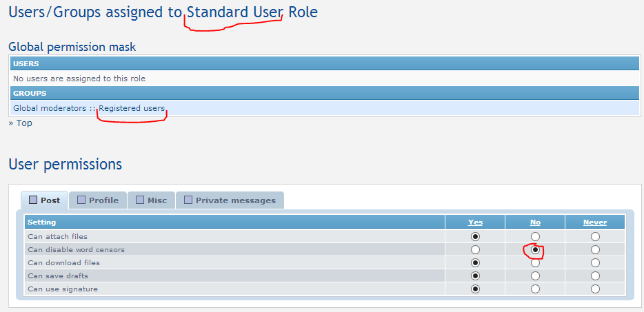The image size is (644, 312).
Task: Pick No for 'Can use signature'
Action: [535, 289]
